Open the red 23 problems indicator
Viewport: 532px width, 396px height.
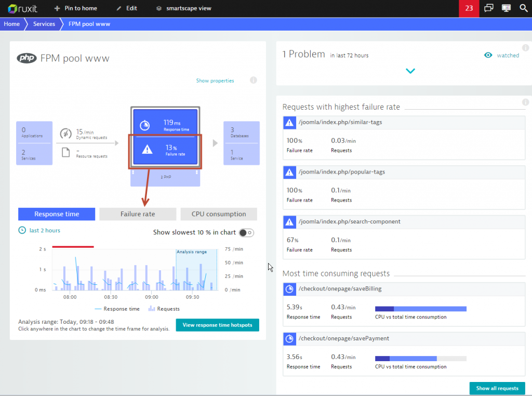click(469, 8)
